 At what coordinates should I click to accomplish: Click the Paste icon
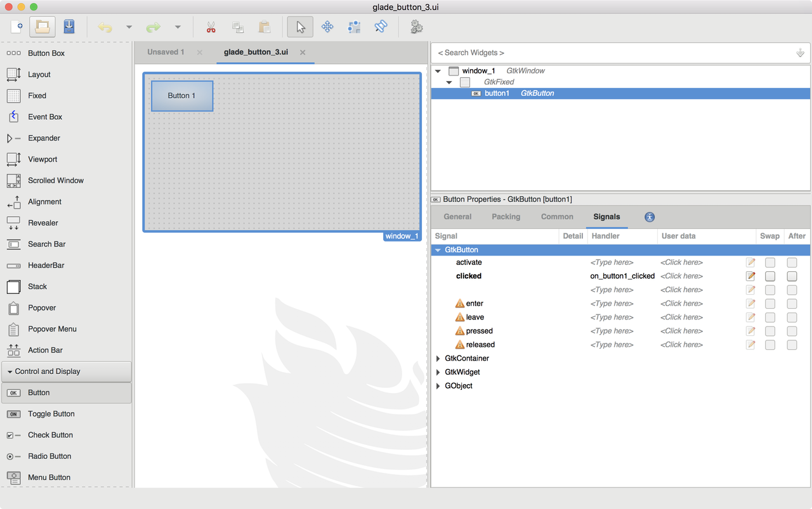pyautogui.click(x=263, y=27)
